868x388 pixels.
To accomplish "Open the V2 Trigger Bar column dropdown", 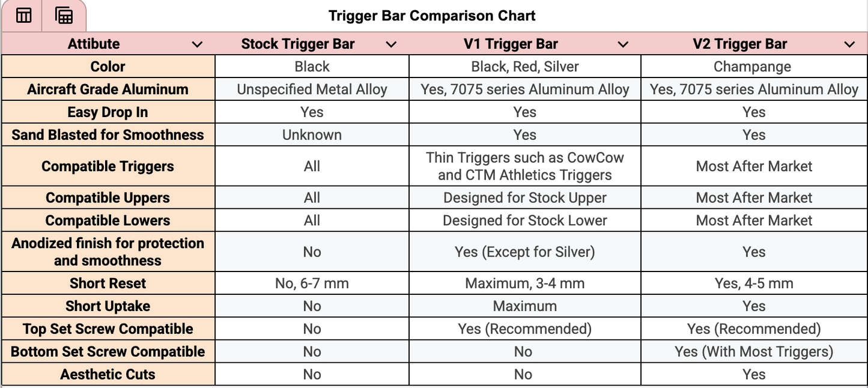I will [x=849, y=43].
